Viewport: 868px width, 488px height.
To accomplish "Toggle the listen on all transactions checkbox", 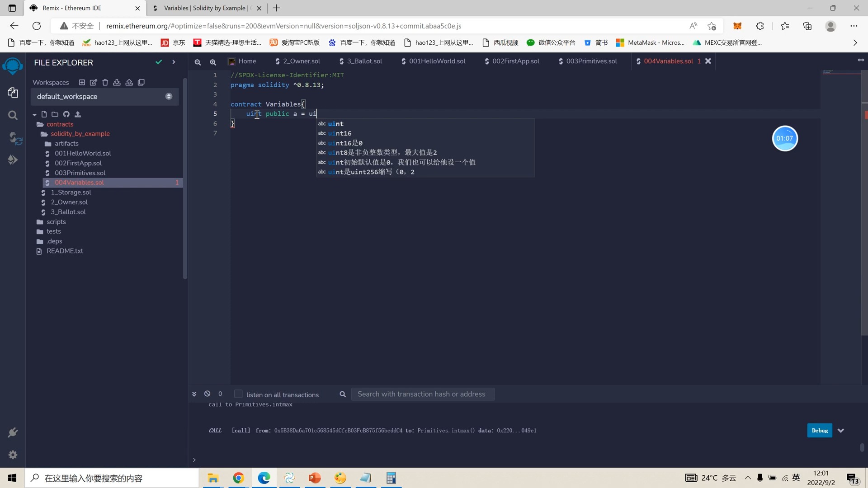I will [x=239, y=394].
